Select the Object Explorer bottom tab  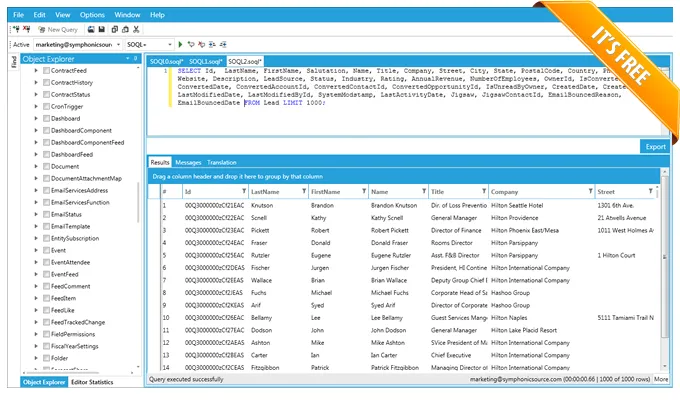44,382
